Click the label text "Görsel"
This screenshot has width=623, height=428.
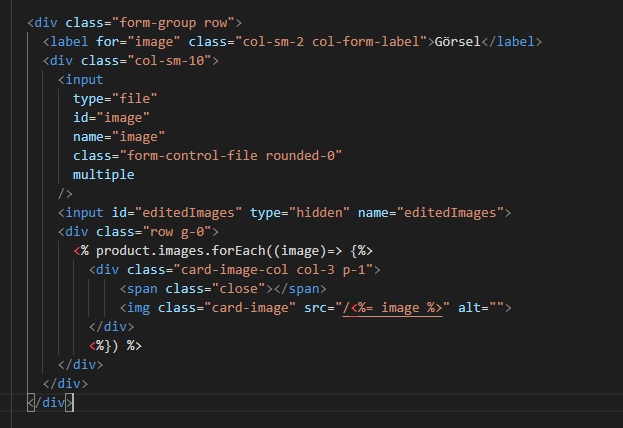click(458, 42)
